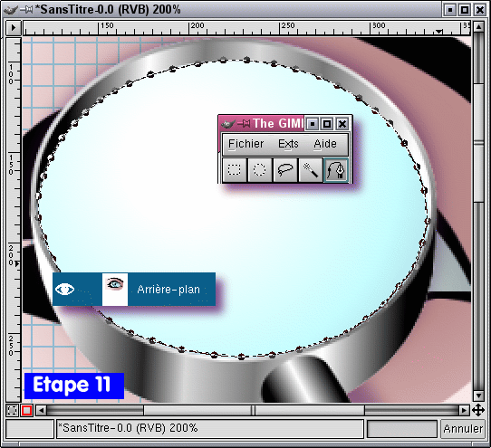This screenshot has height=448, width=491.
Task: Open the Exts menu
Action: (288, 144)
